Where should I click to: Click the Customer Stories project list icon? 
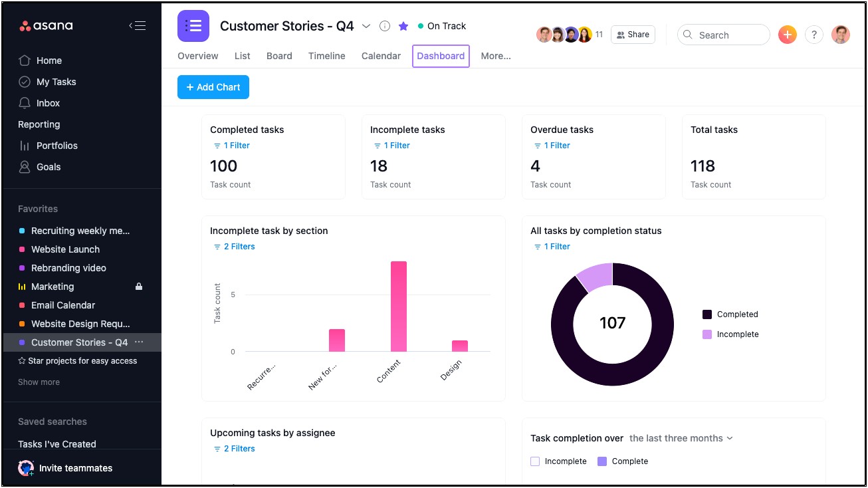tap(193, 26)
